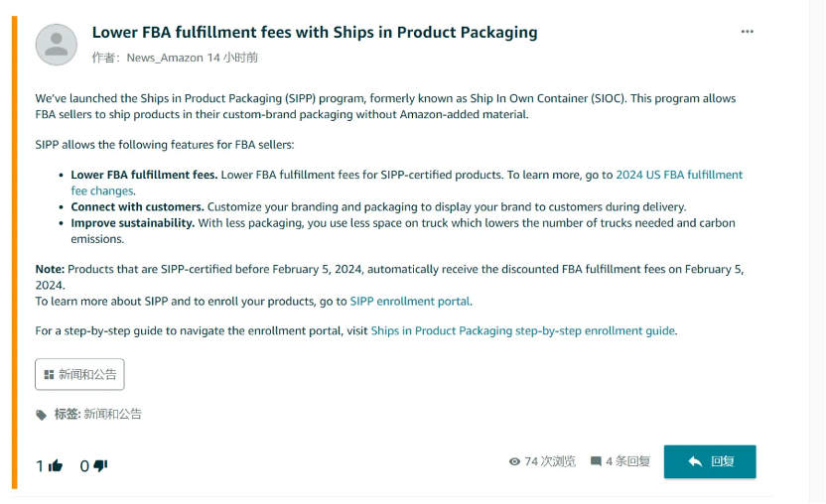Click the tag label icon
Viewport: 826px width, 504px height.
[41, 415]
